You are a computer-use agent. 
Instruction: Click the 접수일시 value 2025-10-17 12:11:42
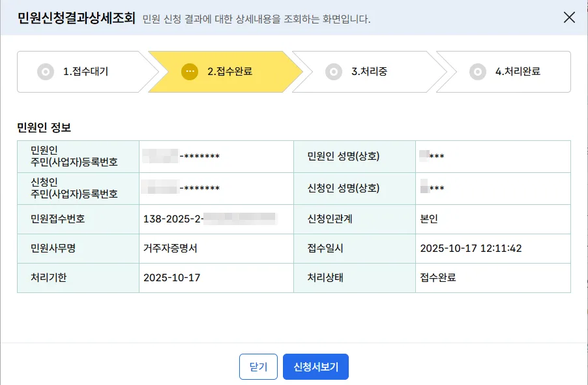(x=471, y=248)
